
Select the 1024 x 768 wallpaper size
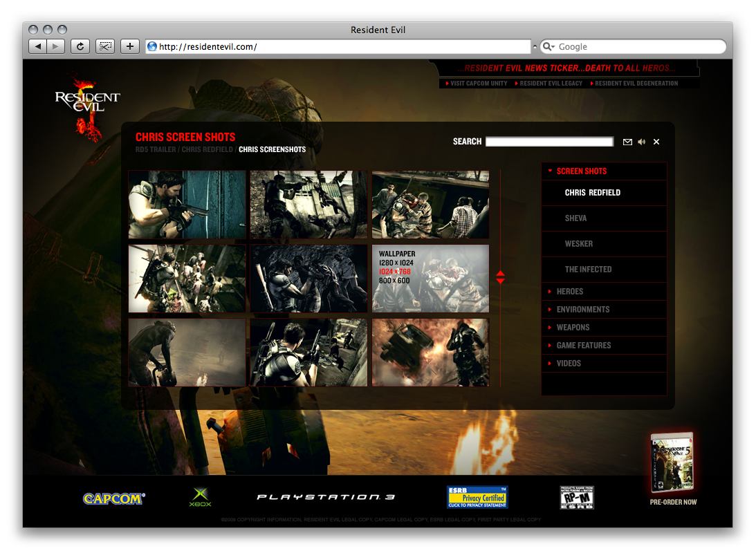click(x=394, y=272)
